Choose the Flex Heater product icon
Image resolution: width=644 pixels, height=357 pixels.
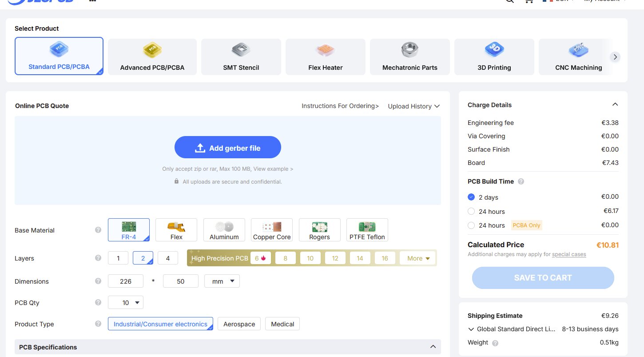pyautogui.click(x=326, y=50)
